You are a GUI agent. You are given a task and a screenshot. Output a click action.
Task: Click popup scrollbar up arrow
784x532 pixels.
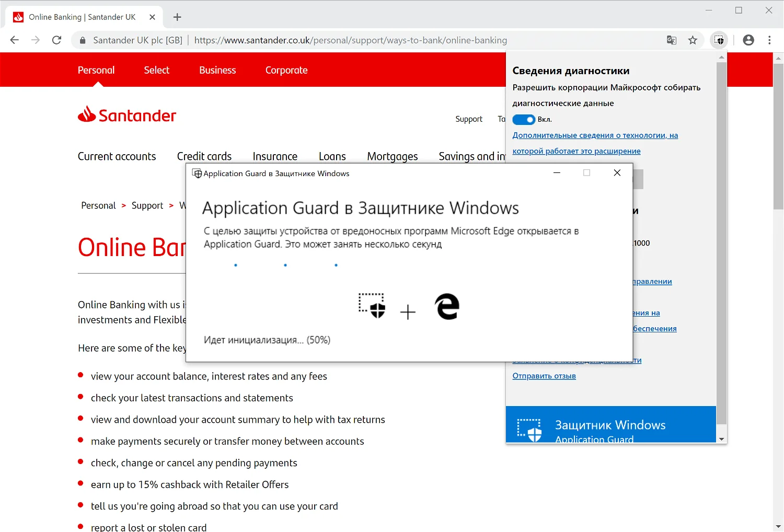tap(722, 57)
